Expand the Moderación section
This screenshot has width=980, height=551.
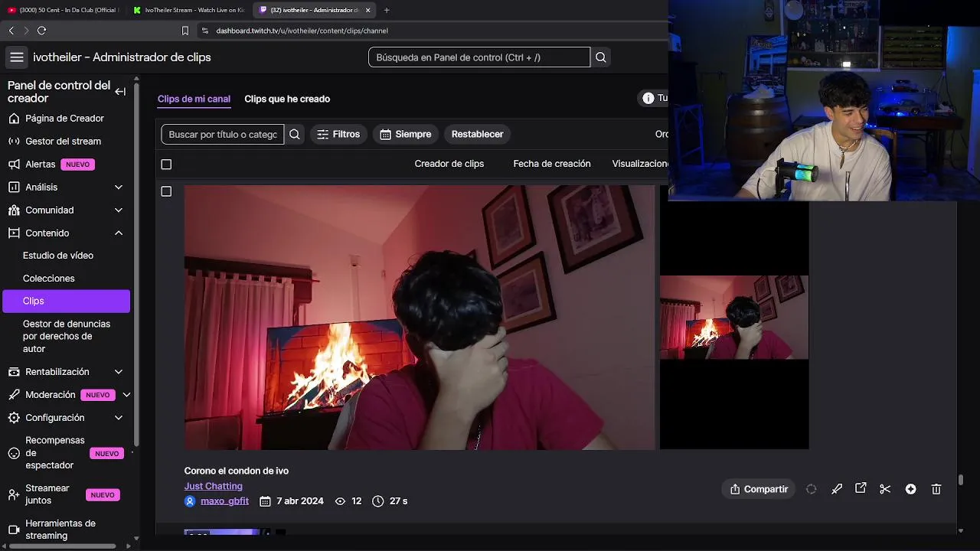tap(126, 395)
